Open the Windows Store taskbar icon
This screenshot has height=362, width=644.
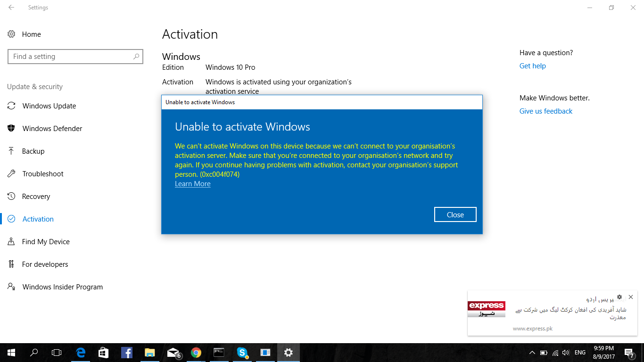pyautogui.click(x=104, y=353)
